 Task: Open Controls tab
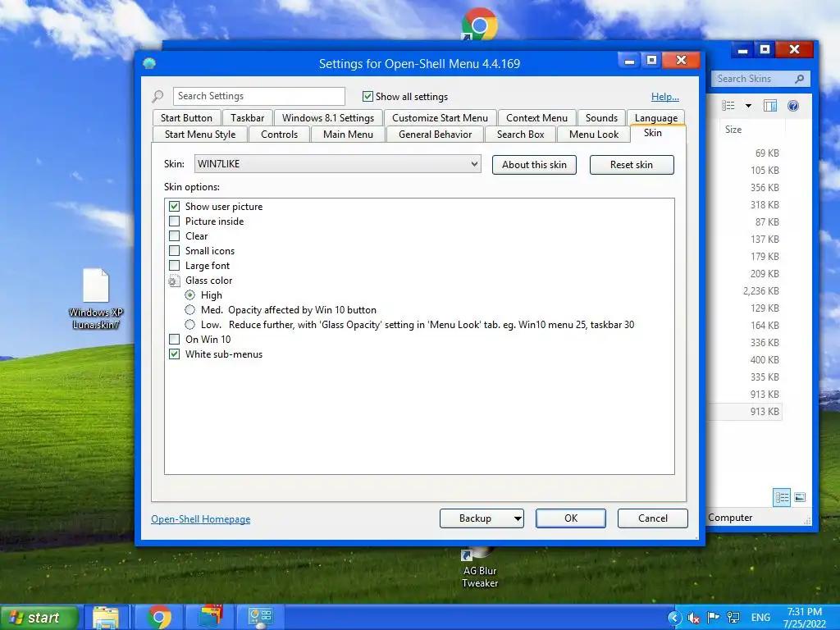point(279,135)
